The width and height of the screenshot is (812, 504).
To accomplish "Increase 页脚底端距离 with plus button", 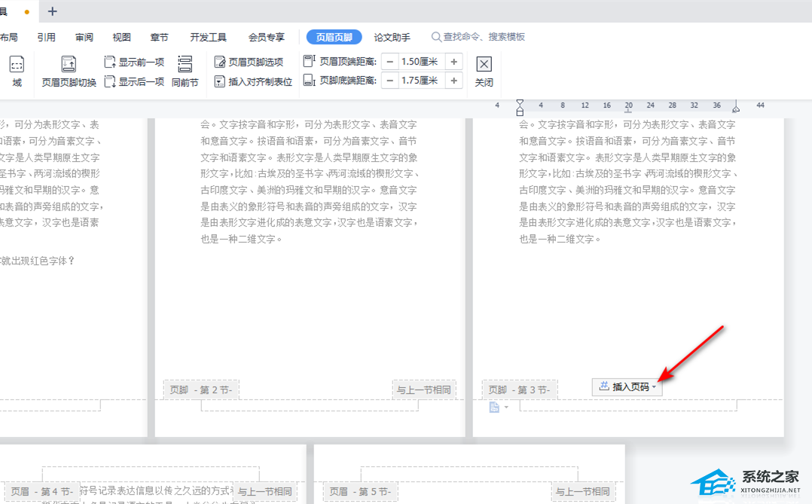I will tap(453, 81).
